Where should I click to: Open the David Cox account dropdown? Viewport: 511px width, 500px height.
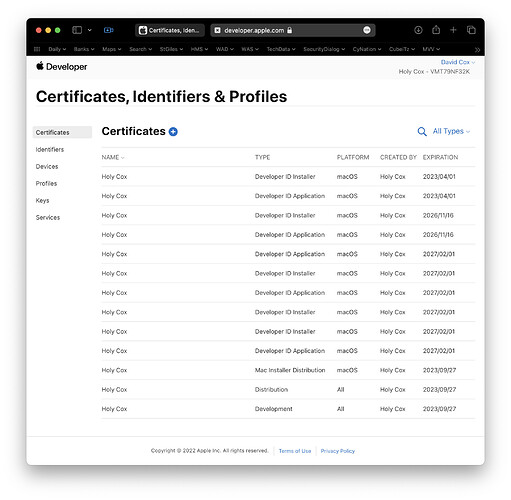click(x=458, y=62)
